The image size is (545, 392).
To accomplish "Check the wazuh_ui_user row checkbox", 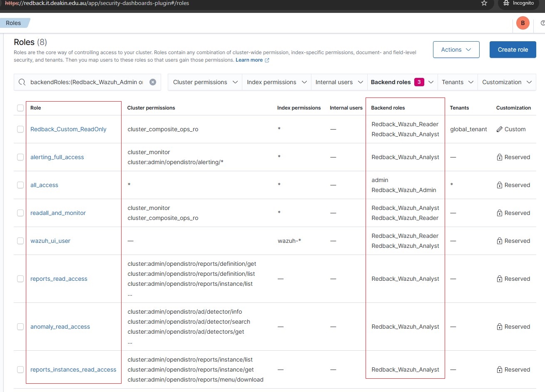I will point(20,241).
